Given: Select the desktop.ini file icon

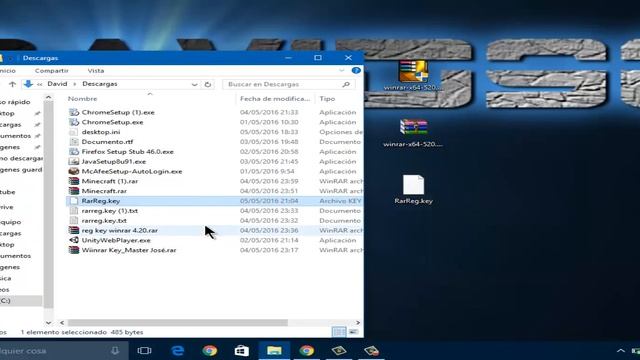Looking at the screenshot, I should click(74, 132).
